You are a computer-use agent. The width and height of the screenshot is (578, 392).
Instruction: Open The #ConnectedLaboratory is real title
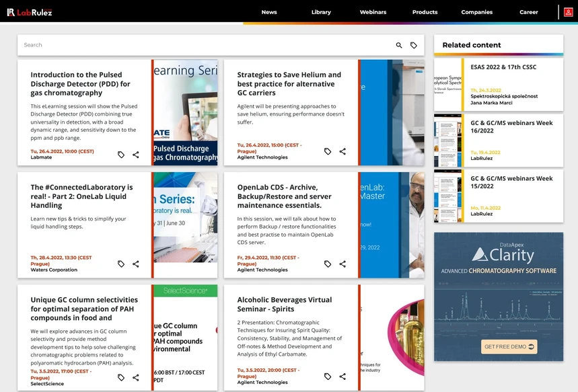pyautogui.click(x=81, y=196)
